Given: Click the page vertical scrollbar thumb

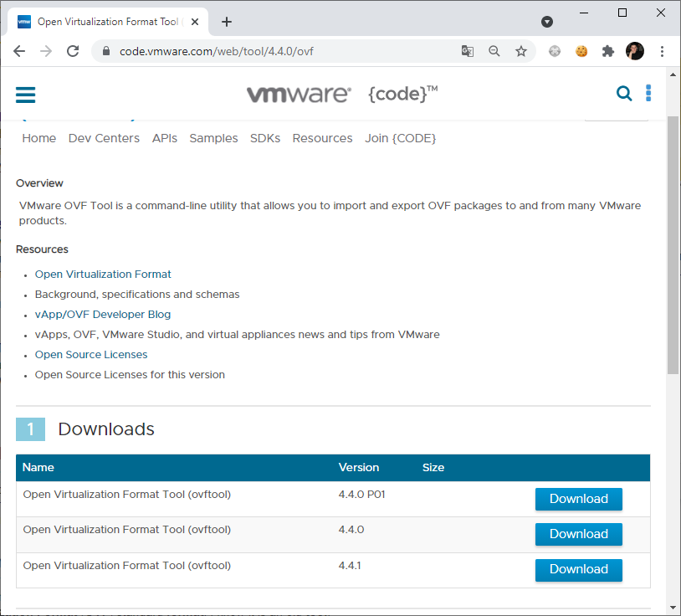Looking at the screenshot, I should pyautogui.click(x=673, y=245).
